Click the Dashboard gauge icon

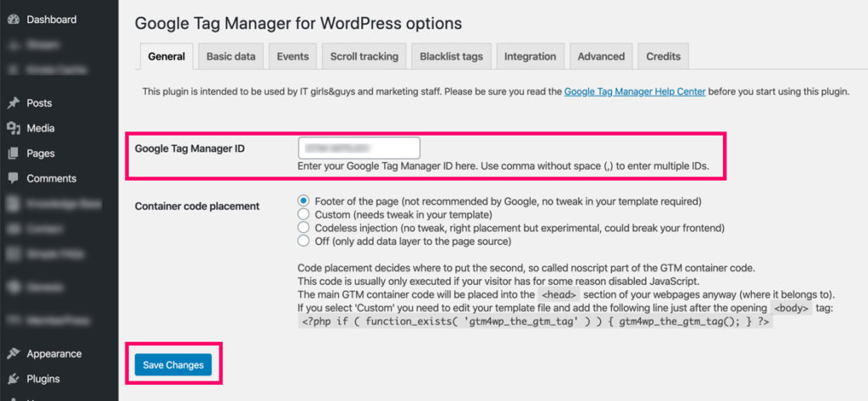(14, 19)
